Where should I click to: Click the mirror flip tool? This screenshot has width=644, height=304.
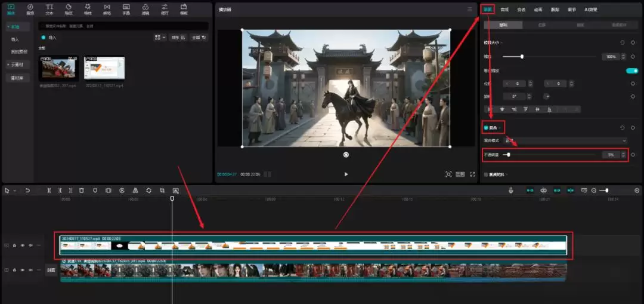click(x=135, y=191)
